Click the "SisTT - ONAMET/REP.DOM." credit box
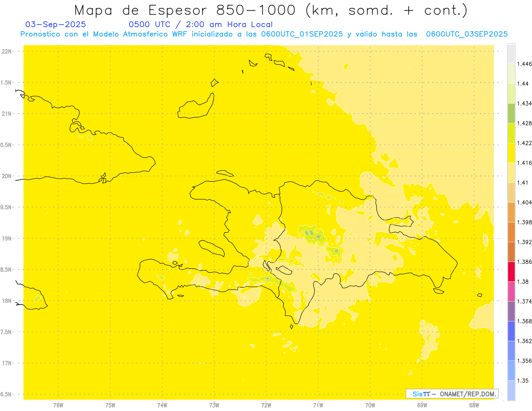The image size is (532, 411). [452, 394]
